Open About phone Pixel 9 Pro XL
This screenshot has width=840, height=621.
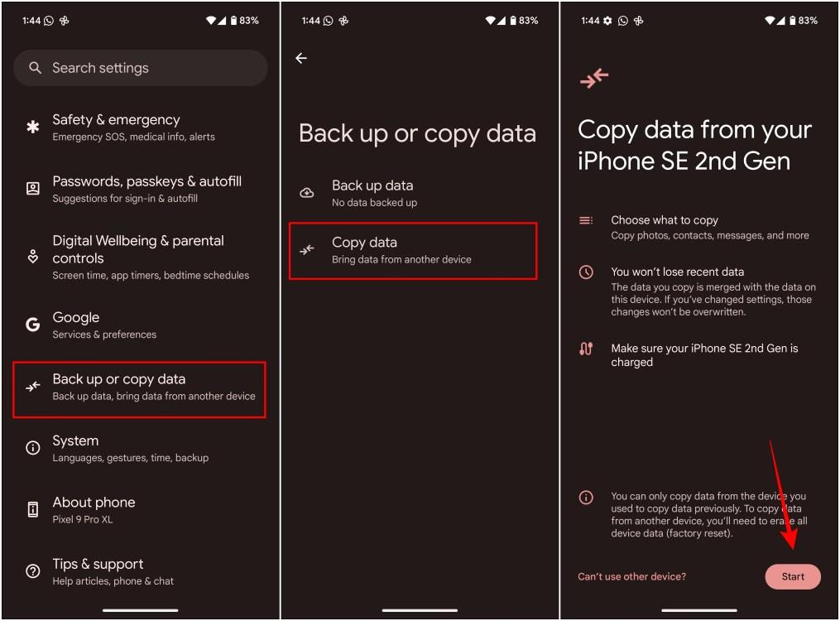(139, 510)
